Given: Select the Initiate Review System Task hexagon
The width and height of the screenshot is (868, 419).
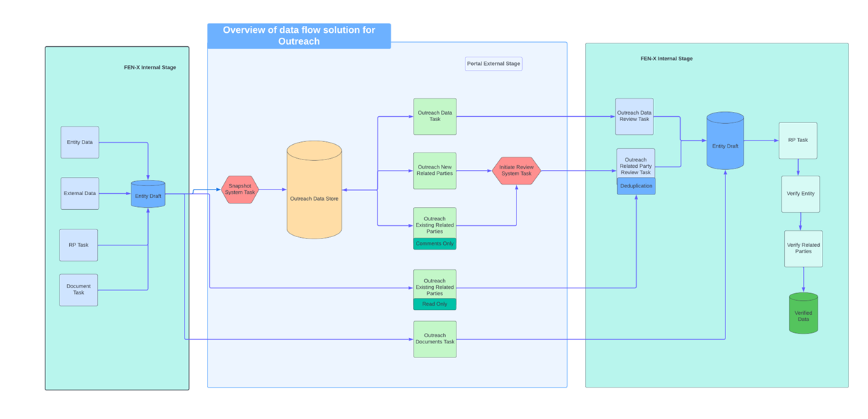Looking at the screenshot, I should (x=517, y=170).
